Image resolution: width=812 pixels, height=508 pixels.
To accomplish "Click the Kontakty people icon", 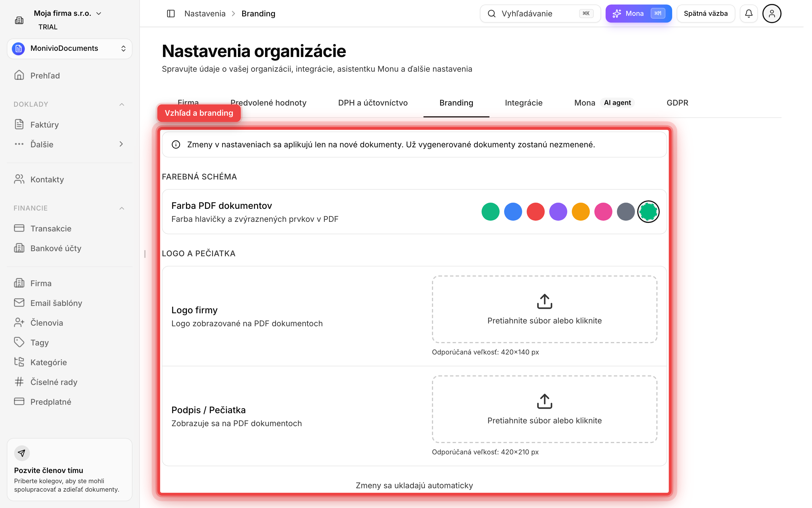I will 19,179.
